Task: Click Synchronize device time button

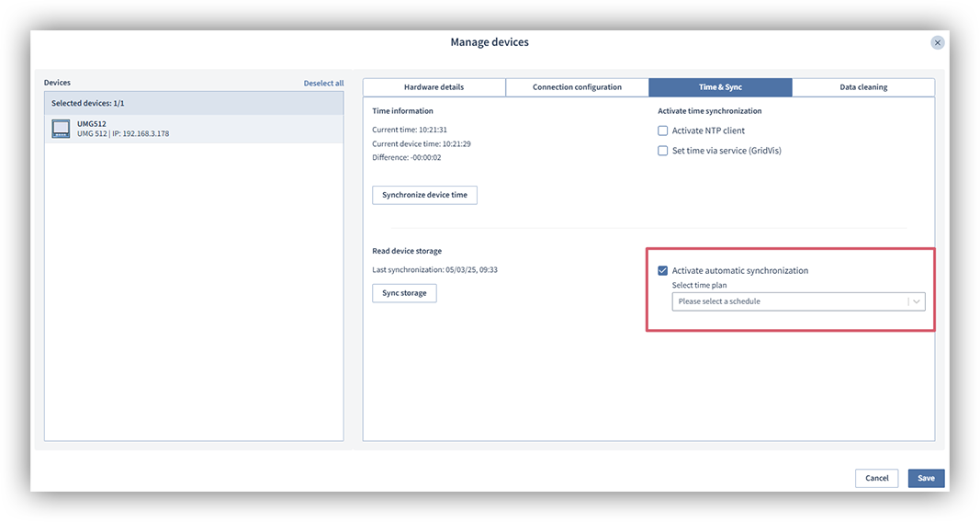Action: click(x=424, y=195)
